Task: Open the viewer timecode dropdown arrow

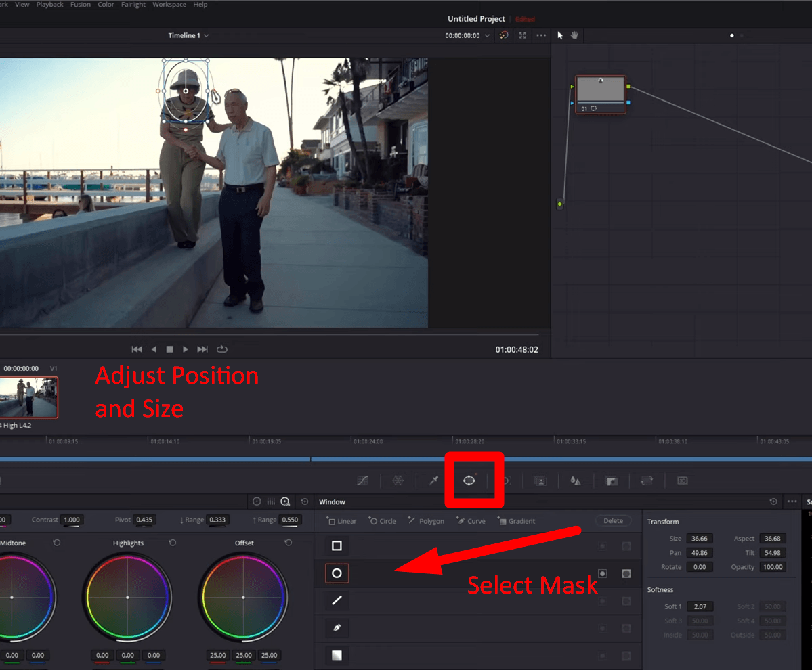Action: pos(487,35)
